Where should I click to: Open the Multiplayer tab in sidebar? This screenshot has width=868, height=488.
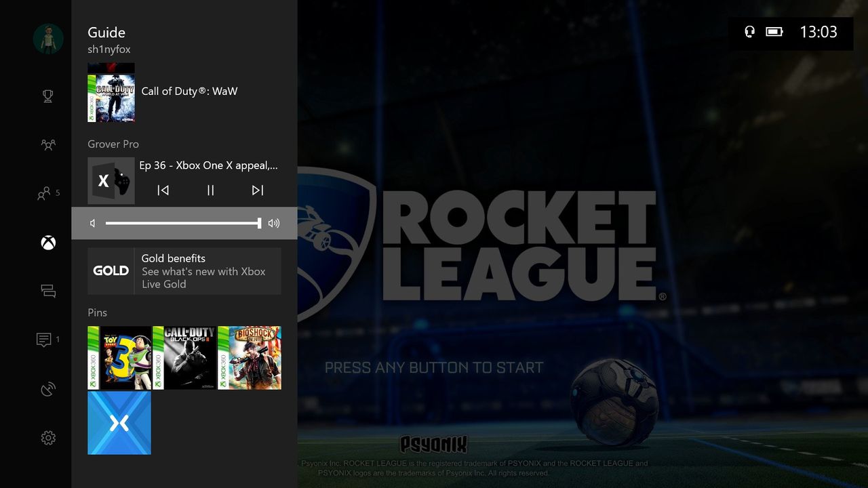click(x=48, y=144)
